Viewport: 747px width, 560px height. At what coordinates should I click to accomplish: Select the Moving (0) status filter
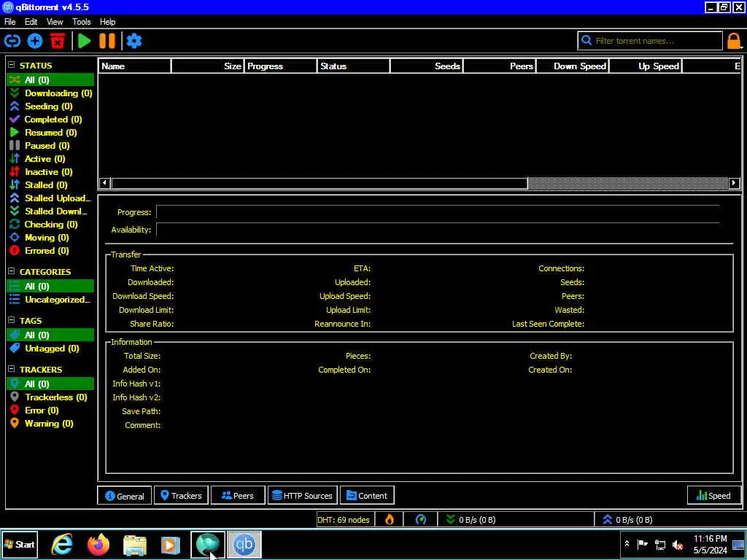click(x=50, y=237)
